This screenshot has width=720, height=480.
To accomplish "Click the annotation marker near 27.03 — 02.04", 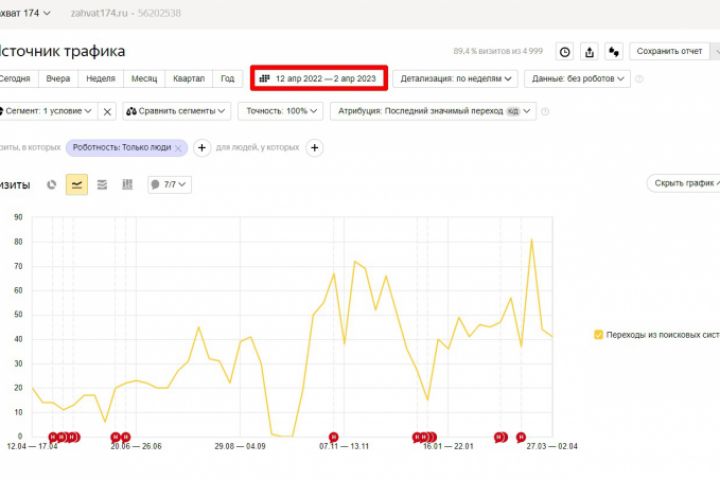I will (520, 437).
